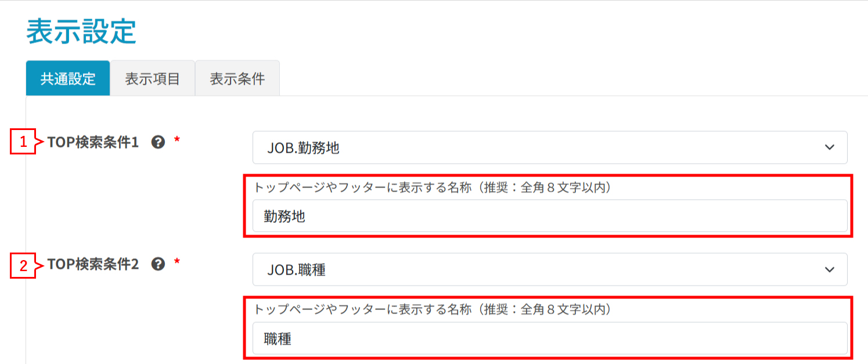This screenshot has height=364, width=868.
Task: Click the 表示設定 page heading
Action: click(x=81, y=31)
